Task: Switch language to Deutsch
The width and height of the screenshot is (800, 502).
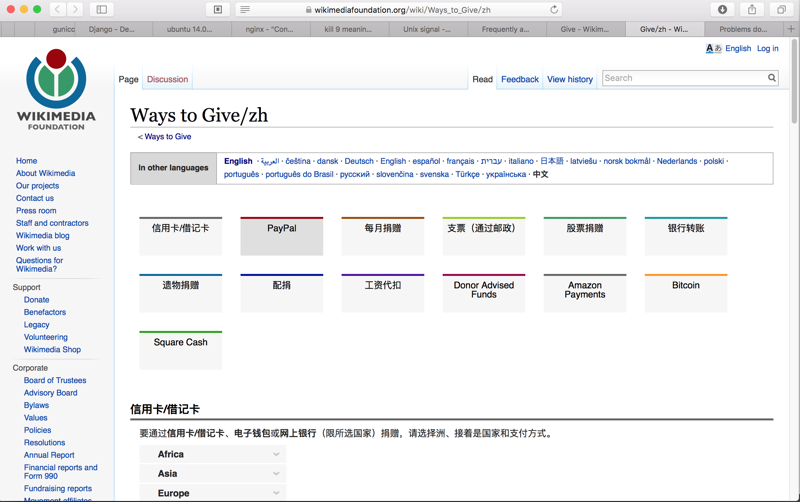Action: click(359, 161)
